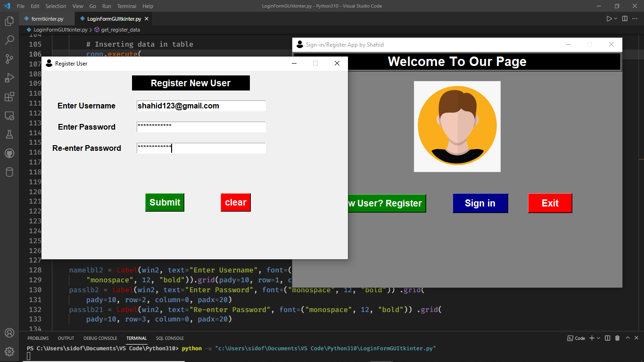Create a new terminal with the plus icon

point(592,338)
